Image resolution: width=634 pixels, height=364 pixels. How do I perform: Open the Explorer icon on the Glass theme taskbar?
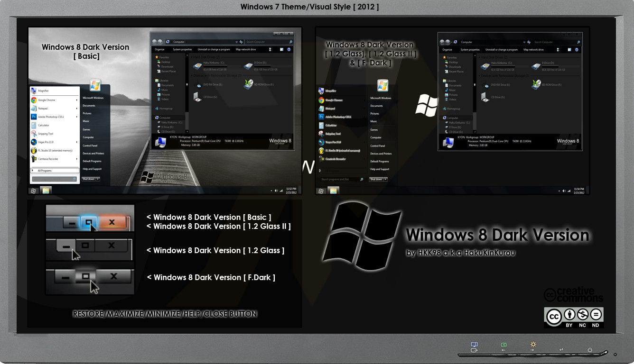334,191
